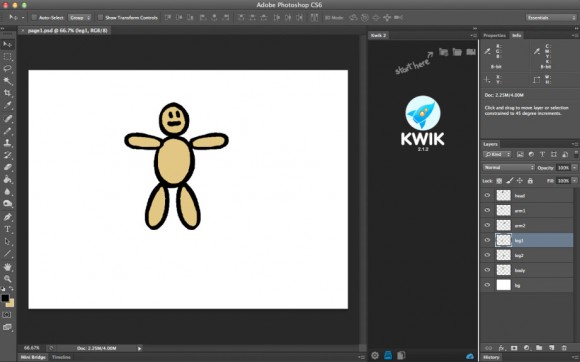Select the Lasso tool

7,69
